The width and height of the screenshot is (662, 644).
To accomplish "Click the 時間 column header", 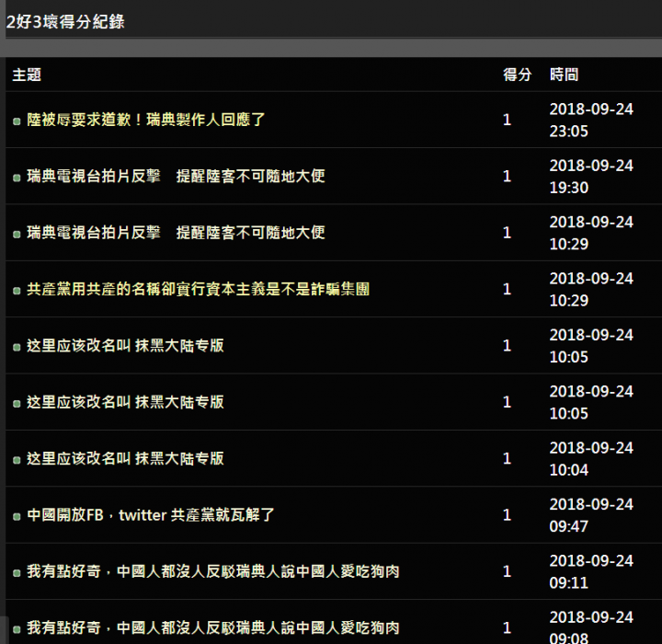I will (564, 75).
